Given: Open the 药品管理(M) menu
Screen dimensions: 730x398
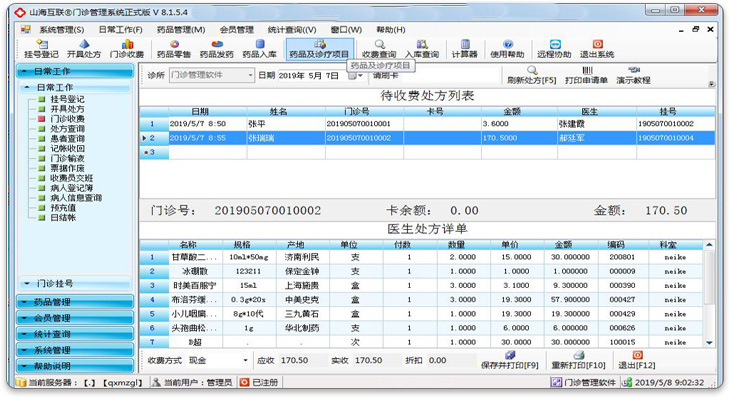Looking at the screenshot, I should point(181,30).
